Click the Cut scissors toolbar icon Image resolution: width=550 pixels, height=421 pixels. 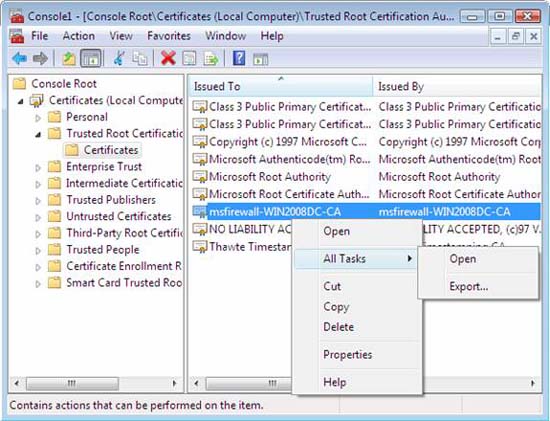coord(119,58)
